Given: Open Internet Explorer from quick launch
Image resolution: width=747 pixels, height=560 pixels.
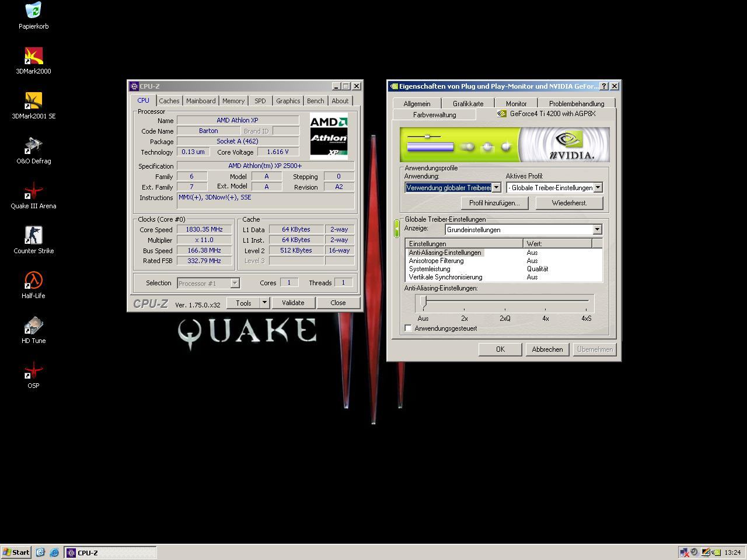Looking at the screenshot, I should 54,552.
